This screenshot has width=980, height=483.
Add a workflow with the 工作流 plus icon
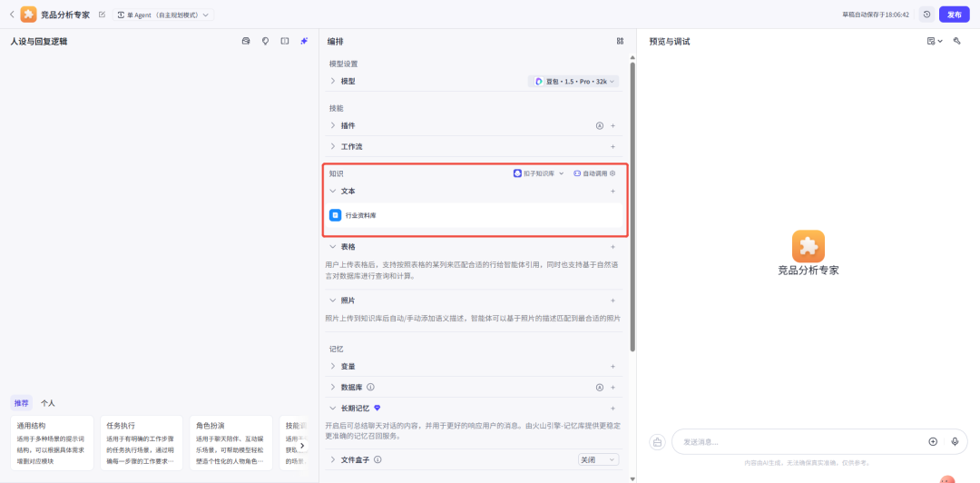tap(612, 146)
